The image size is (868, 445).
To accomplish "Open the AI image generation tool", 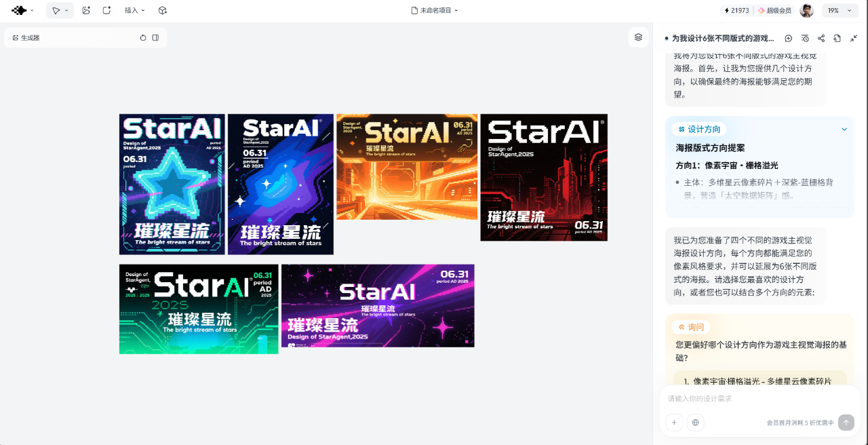I will tap(86, 10).
